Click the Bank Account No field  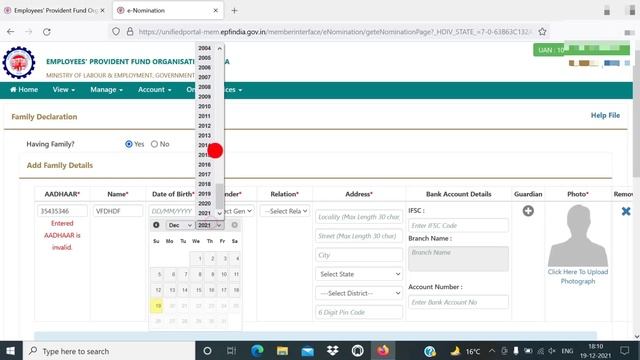pos(458,302)
